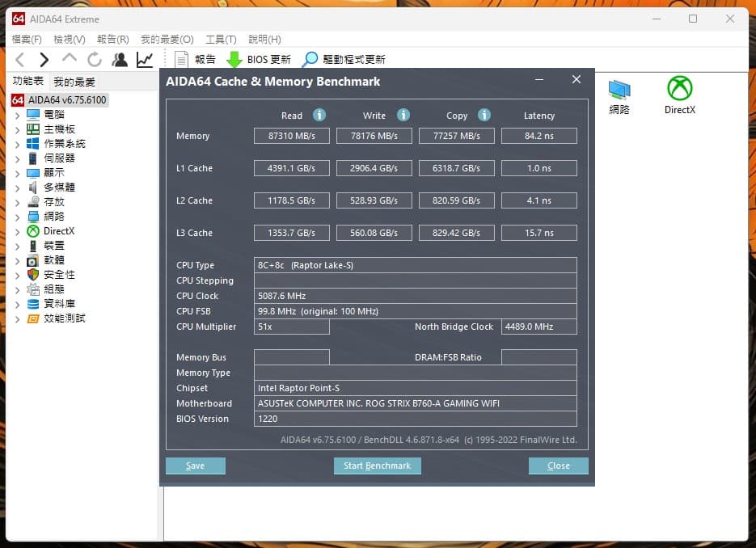Open the graph chart toolbar icon
This screenshot has height=548, width=756.
click(x=145, y=59)
